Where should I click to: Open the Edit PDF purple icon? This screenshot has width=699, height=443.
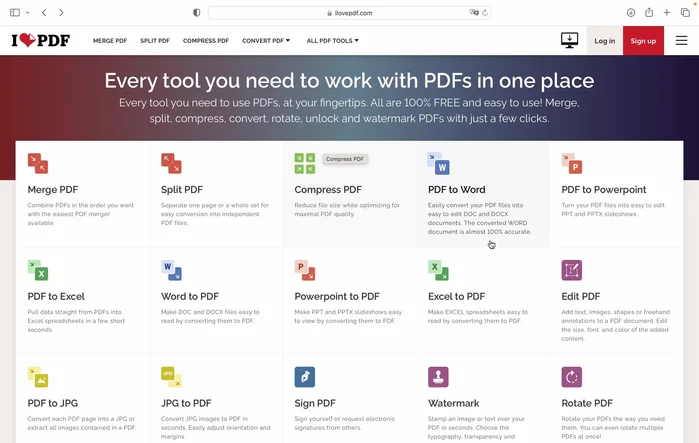click(x=572, y=270)
